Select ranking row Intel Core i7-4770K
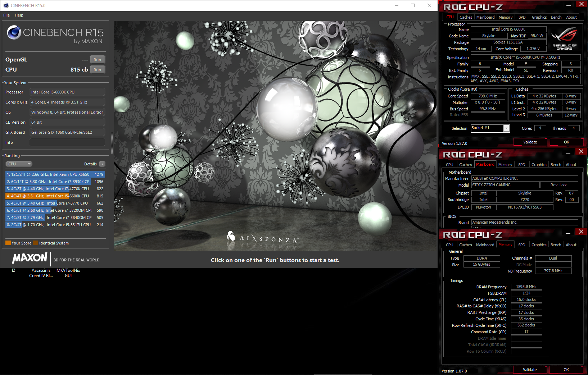 pos(55,189)
